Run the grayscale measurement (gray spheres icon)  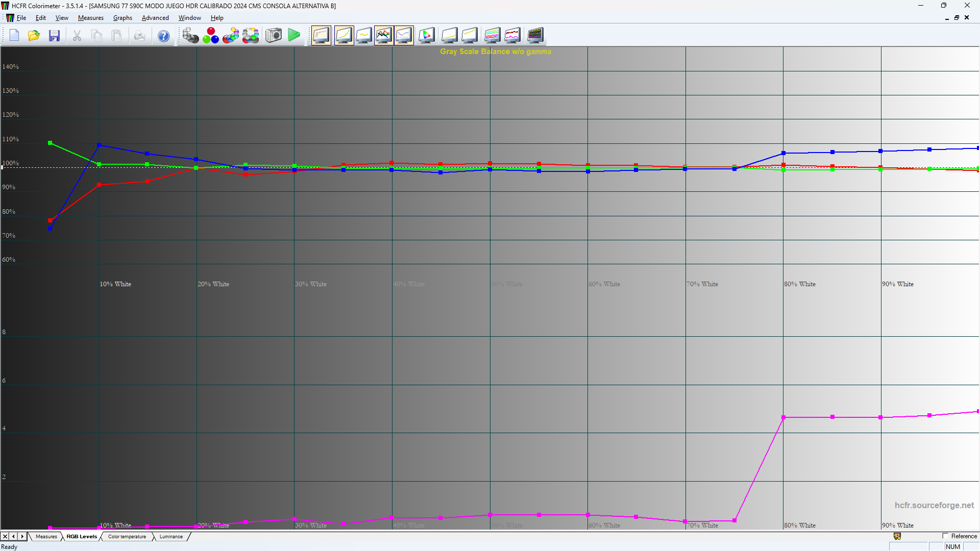191,35
